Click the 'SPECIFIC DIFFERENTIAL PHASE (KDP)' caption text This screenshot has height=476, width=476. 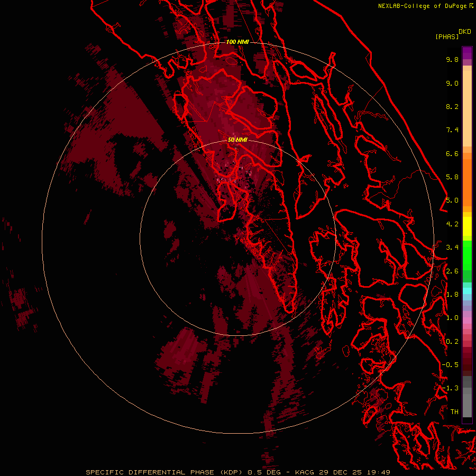coord(164,472)
